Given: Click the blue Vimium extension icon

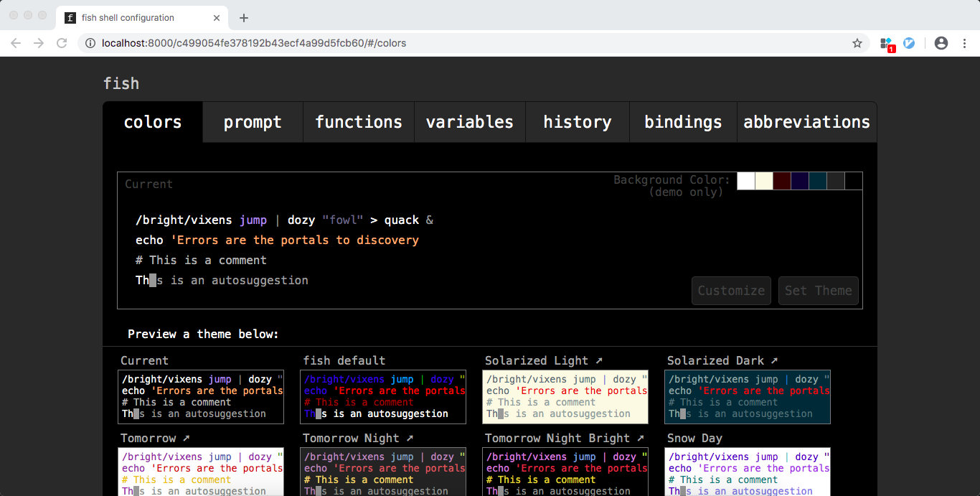Looking at the screenshot, I should click(x=909, y=43).
